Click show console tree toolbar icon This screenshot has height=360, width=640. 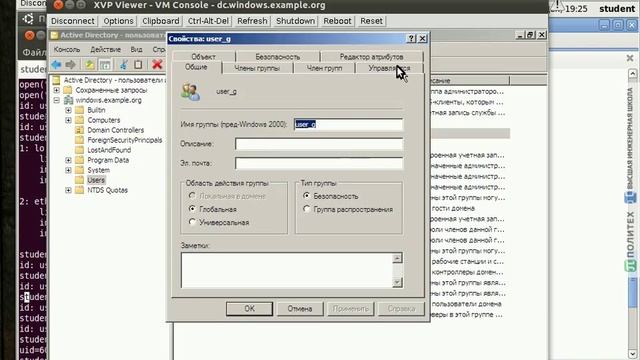(105, 64)
